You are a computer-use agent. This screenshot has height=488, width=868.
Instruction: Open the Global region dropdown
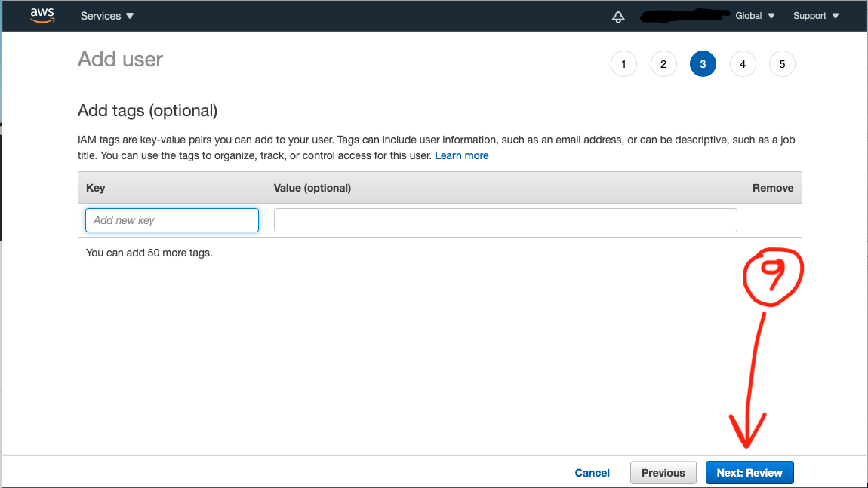tap(755, 16)
